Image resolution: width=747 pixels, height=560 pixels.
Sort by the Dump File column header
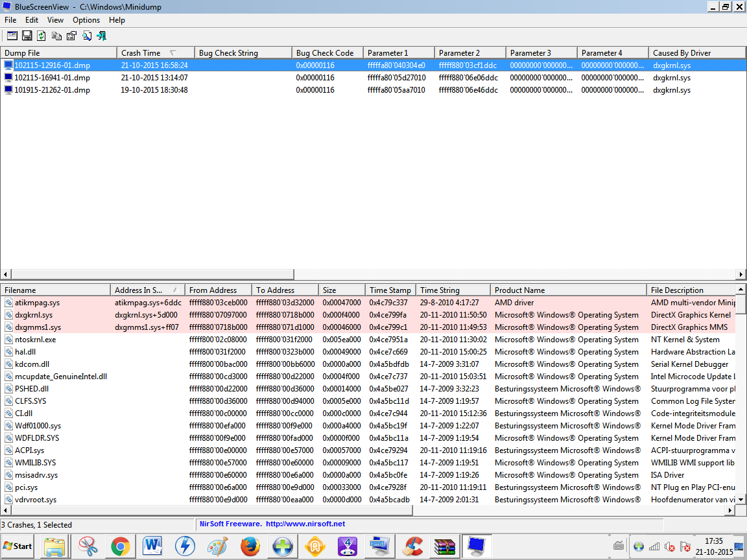coord(58,53)
